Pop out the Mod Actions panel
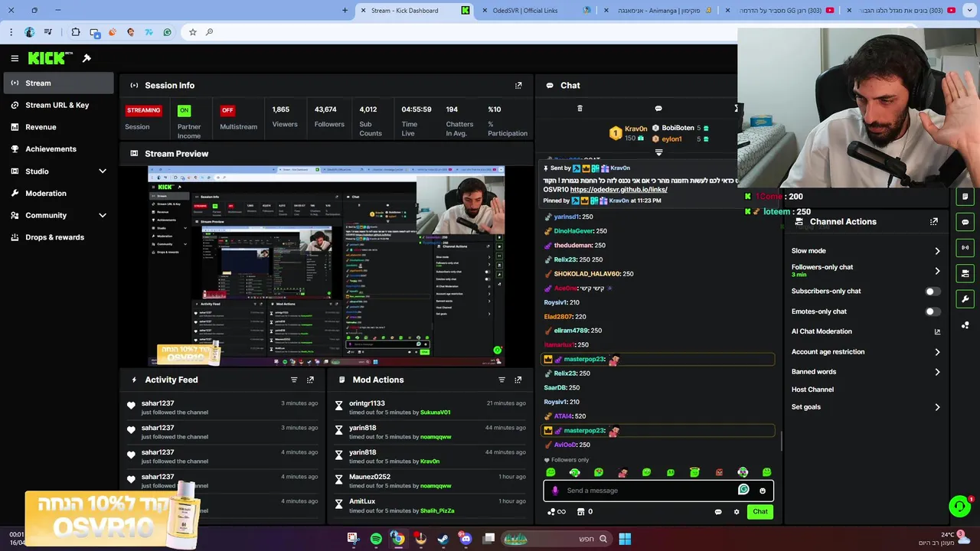 point(518,380)
